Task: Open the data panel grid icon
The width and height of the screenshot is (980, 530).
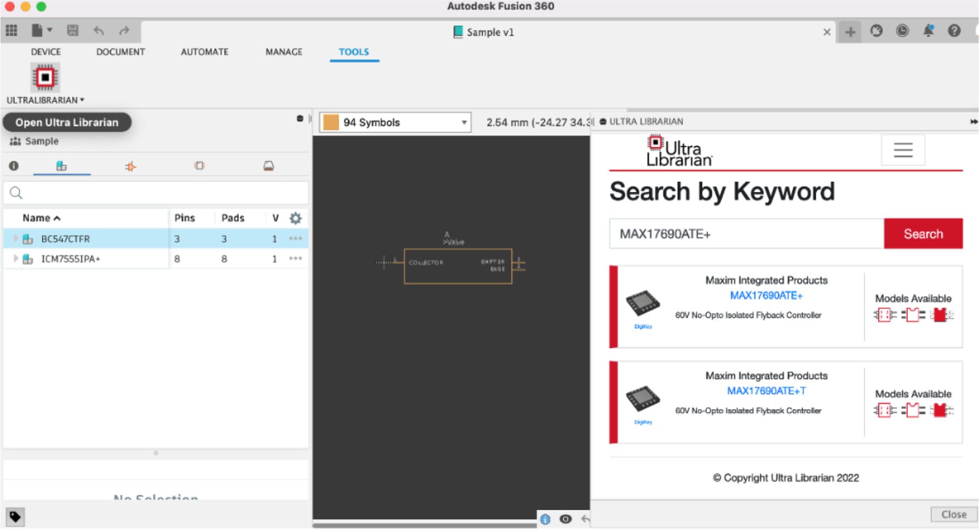Action: pyautogui.click(x=12, y=31)
